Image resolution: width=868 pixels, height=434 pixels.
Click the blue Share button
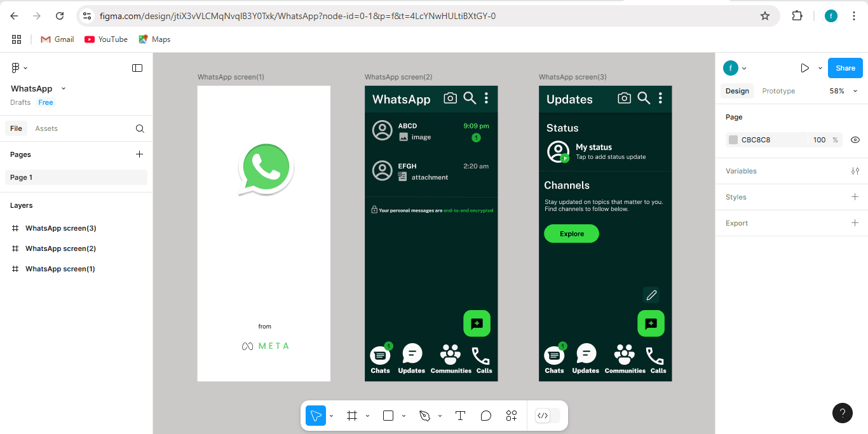click(845, 68)
